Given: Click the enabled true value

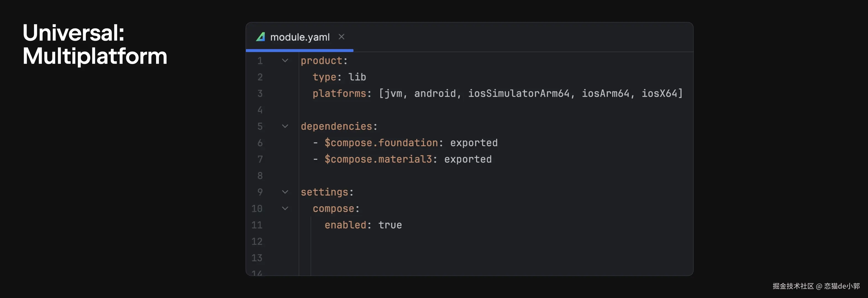Looking at the screenshot, I should coord(390,225).
